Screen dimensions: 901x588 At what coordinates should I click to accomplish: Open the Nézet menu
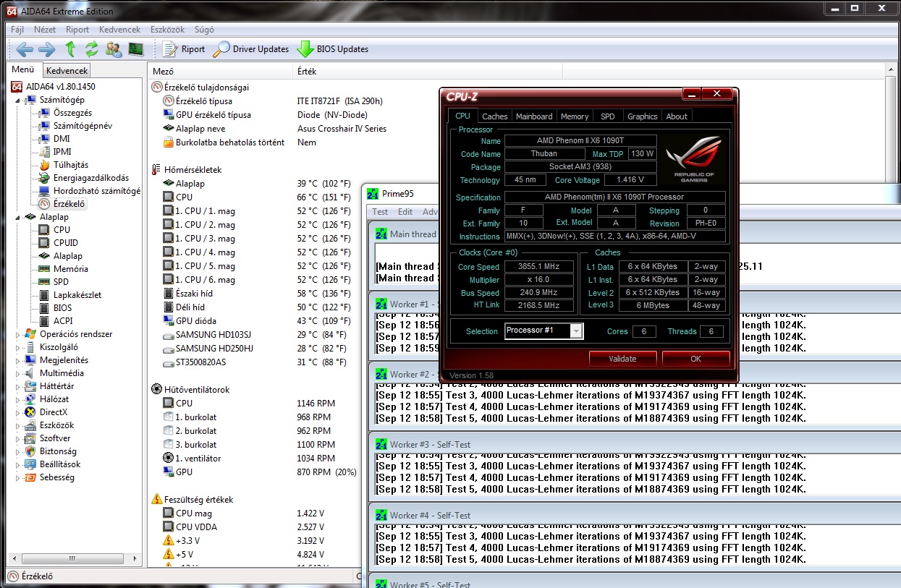pos(45,30)
